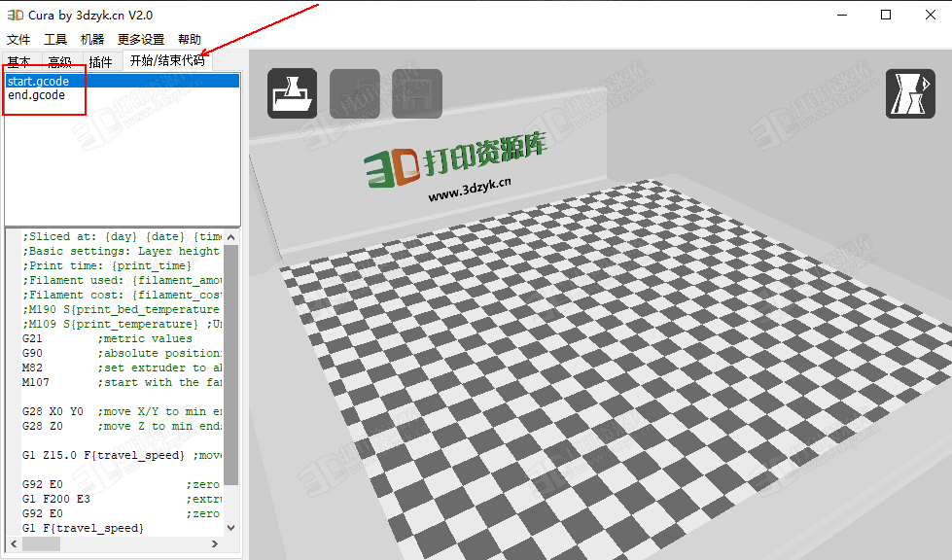Screen dimensions: 952x560
Task: Click the grayed-out Print icon
Action: tap(355, 93)
